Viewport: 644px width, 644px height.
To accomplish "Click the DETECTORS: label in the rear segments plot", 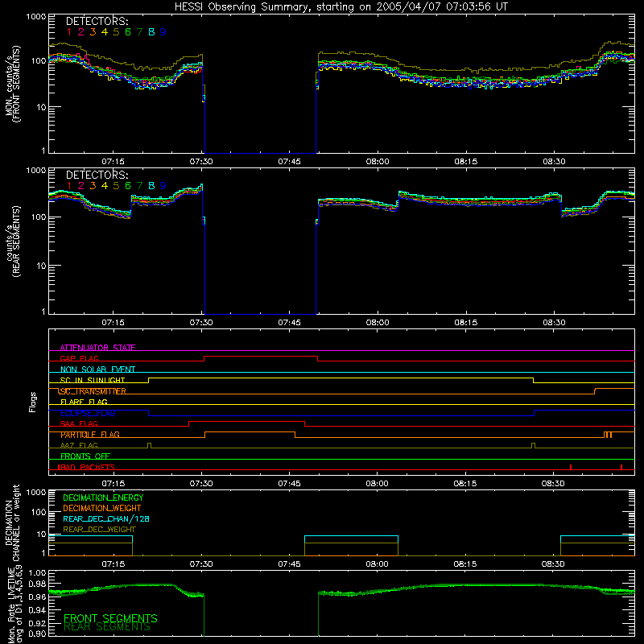I will point(97,175).
